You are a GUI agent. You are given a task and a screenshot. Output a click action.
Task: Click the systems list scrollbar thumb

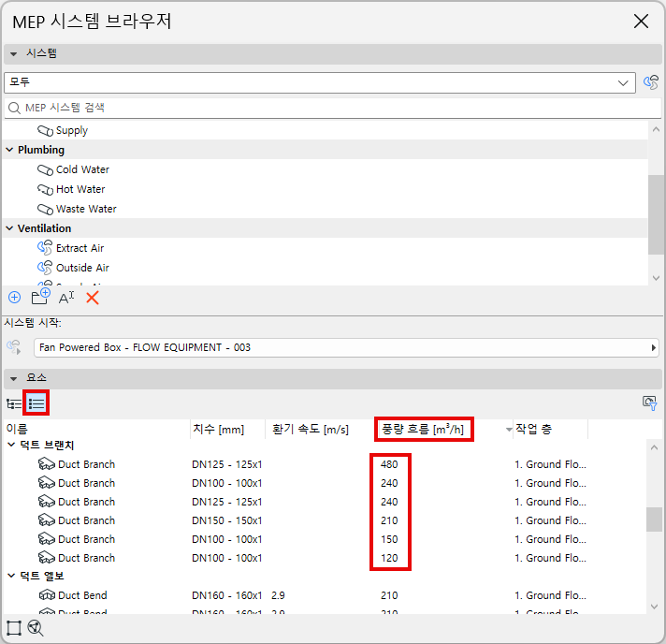(x=656, y=214)
